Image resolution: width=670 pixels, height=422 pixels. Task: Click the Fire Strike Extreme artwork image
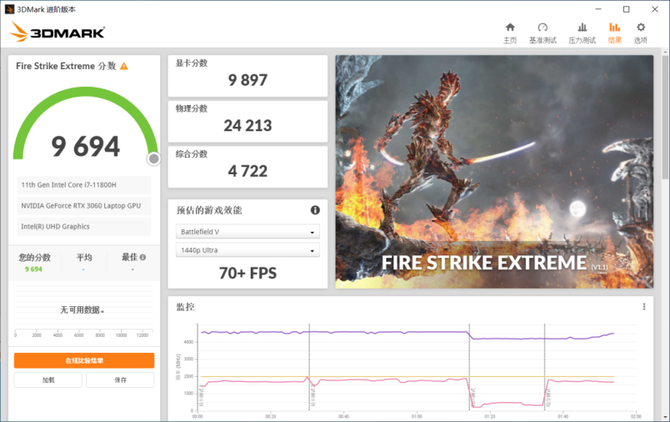click(497, 170)
